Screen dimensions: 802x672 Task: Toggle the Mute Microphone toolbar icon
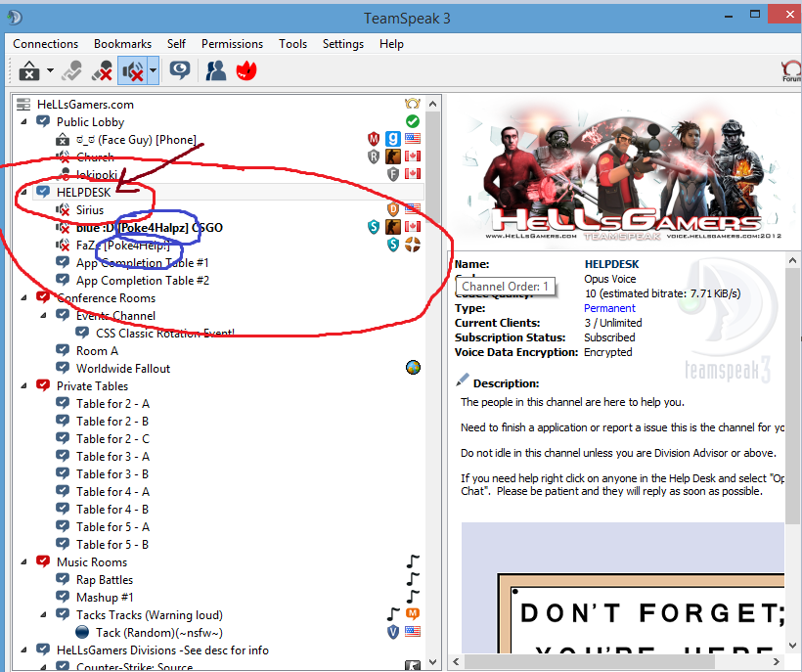click(x=103, y=70)
